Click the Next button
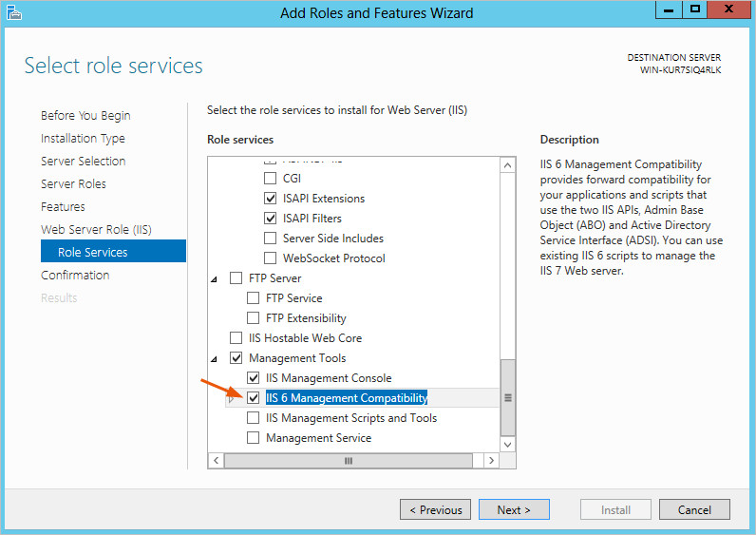 point(514,510)
